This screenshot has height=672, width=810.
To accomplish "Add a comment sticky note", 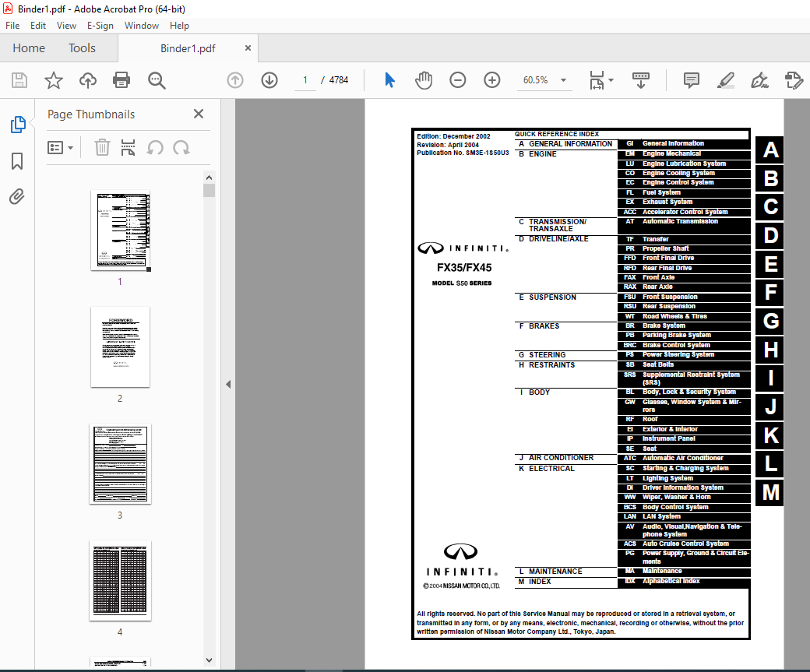I will [x=691, y=80].
